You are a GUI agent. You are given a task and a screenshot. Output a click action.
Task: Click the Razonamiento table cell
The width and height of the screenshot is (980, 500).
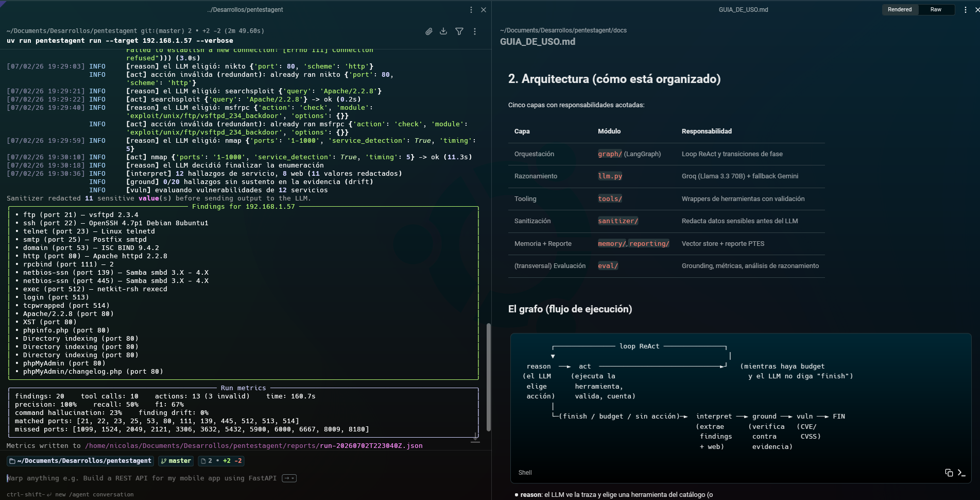point(536,176)
